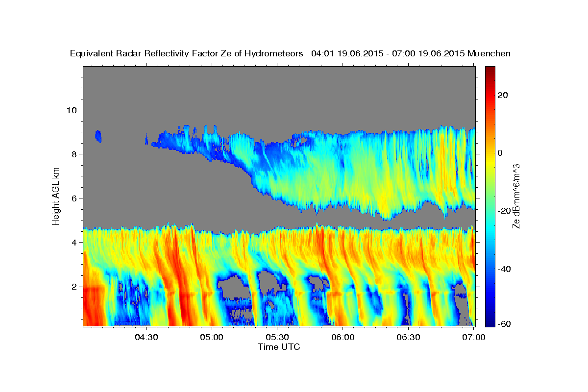The width and height of the screenshot is (588, 392).
Task: Click the 'Time UTC' axis label
Action: (279, 347)
